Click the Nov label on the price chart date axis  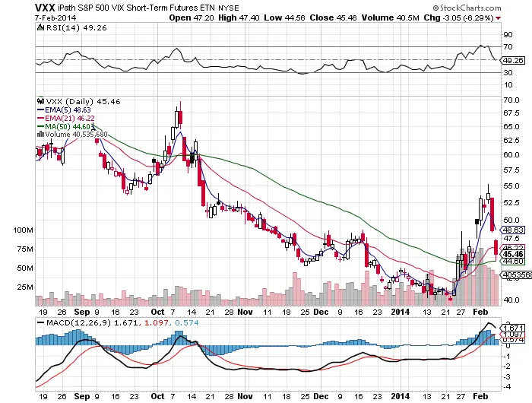point(245,312)
